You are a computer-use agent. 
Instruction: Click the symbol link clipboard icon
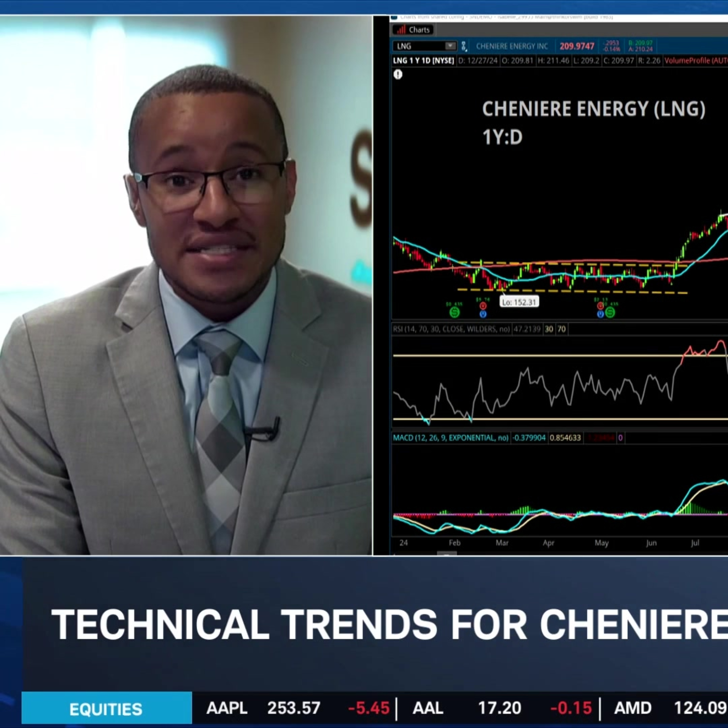464,46
